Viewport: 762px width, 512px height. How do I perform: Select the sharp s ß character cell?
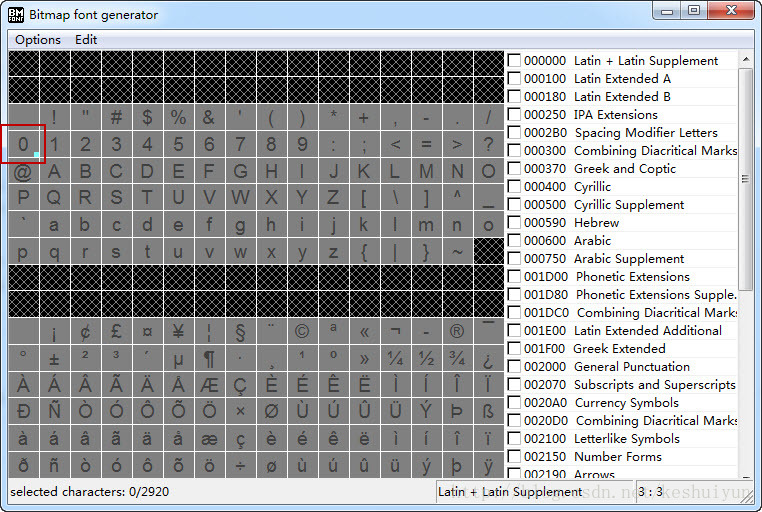[x=488, y=411]
